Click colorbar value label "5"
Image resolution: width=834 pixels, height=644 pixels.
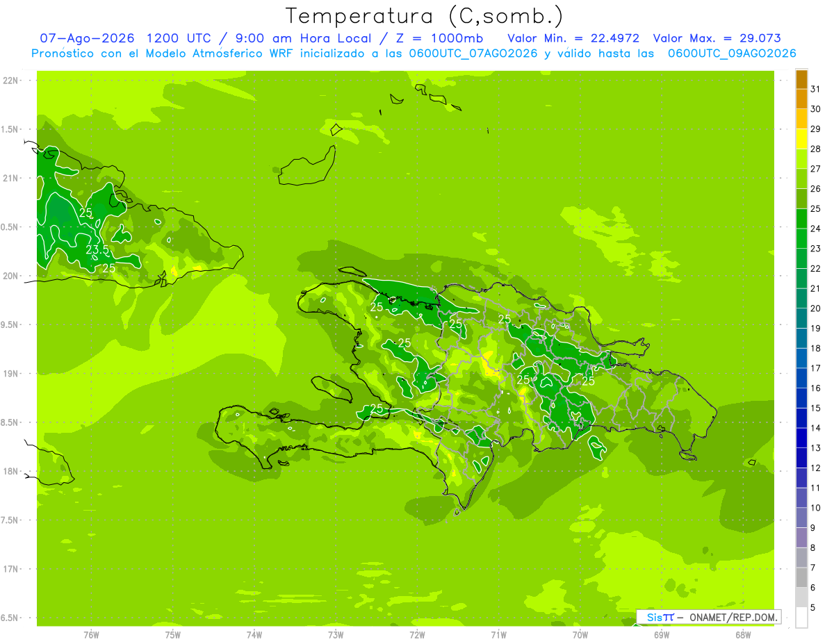point(813,608)
